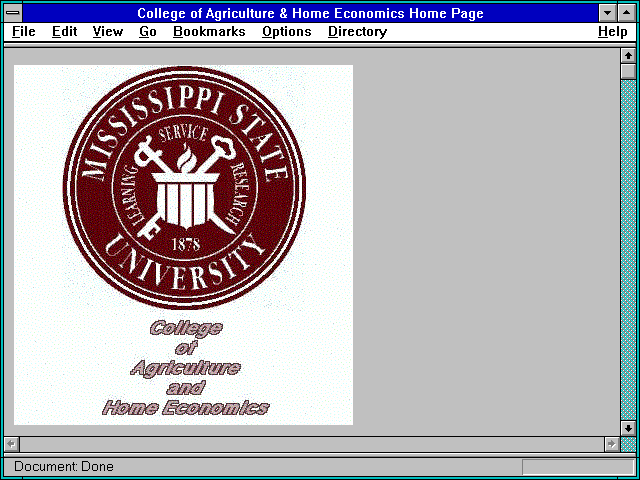Image resolution: width=640 pixels, height=480 pixels.
Task: Open the File menu
Action: click(x=24, y=32)
